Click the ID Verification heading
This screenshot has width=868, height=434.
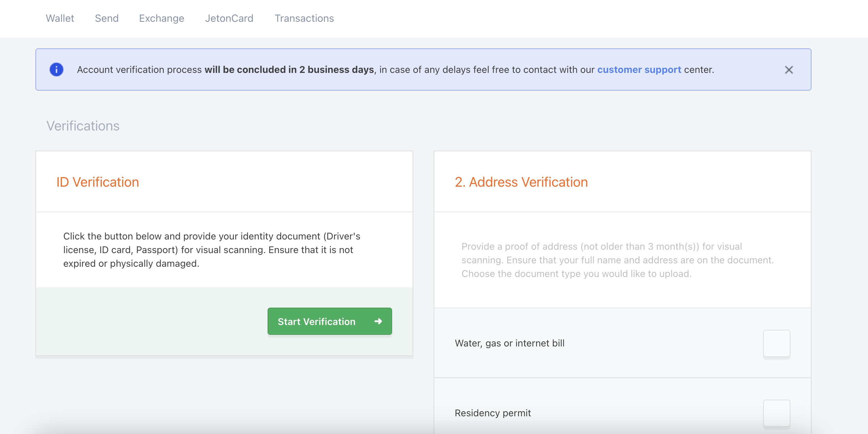tap(98, 182)
